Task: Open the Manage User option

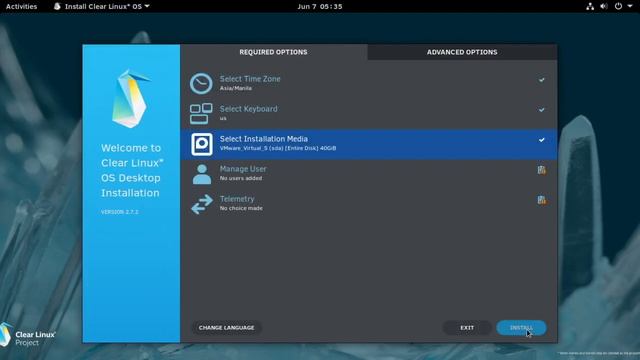Action: tap(369, 174)
